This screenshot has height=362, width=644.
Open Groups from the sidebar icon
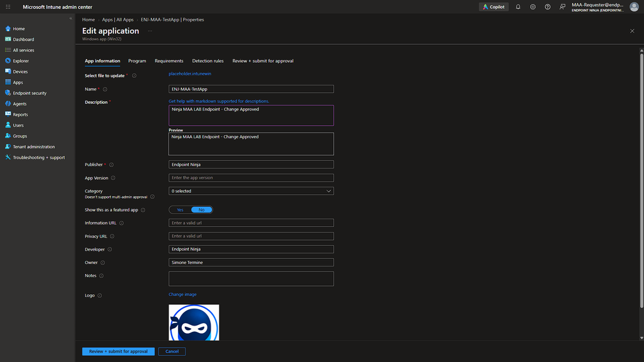tap(8, 136)
